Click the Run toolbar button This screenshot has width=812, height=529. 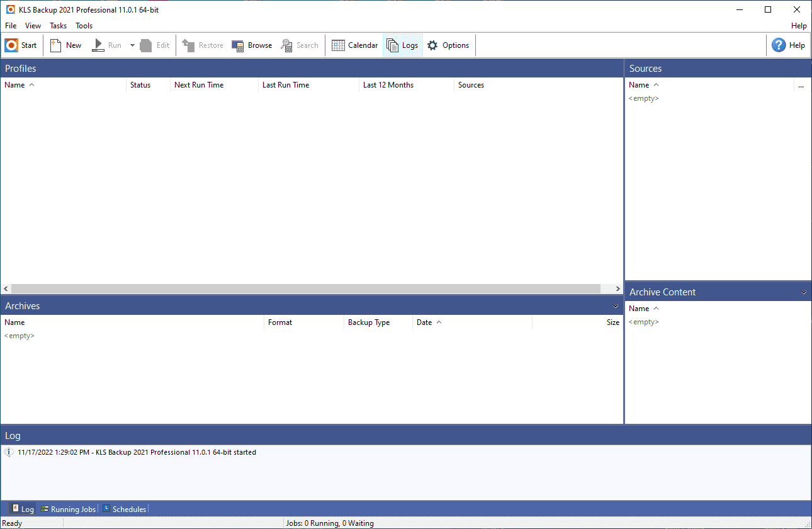coord(107,45)
